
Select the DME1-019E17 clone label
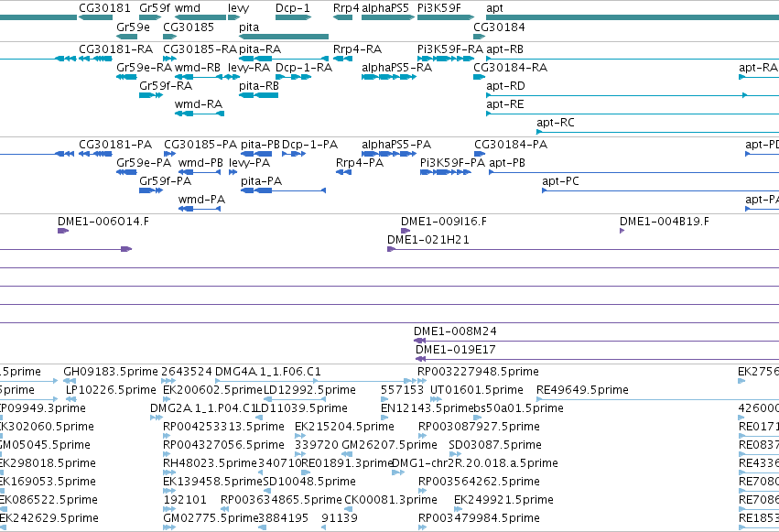[456, 350]
